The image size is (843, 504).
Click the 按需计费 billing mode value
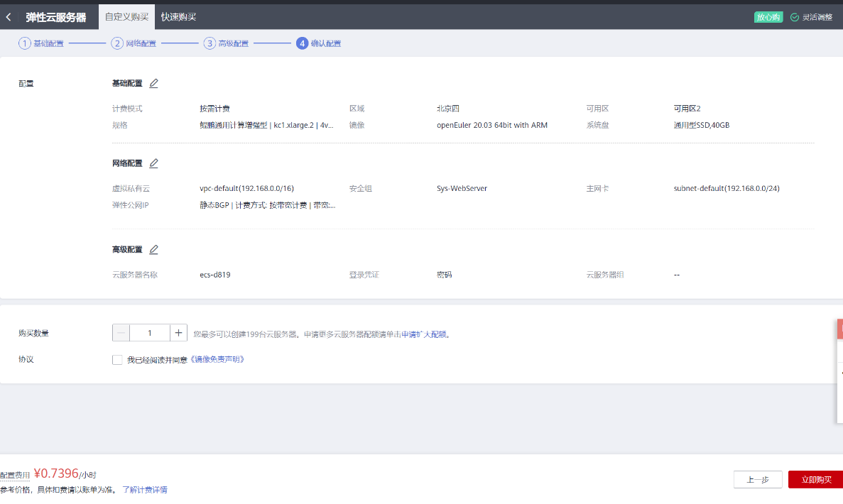point(215,109)
